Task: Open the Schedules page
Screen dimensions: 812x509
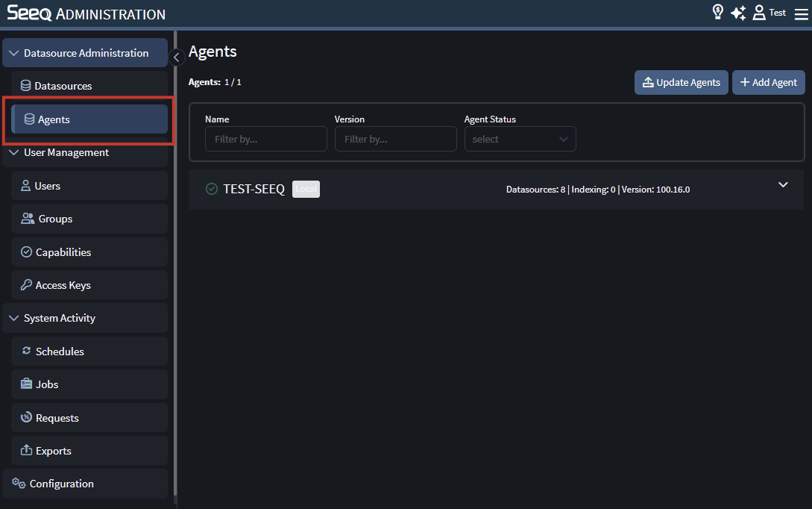Action: [x=60, y=352]
